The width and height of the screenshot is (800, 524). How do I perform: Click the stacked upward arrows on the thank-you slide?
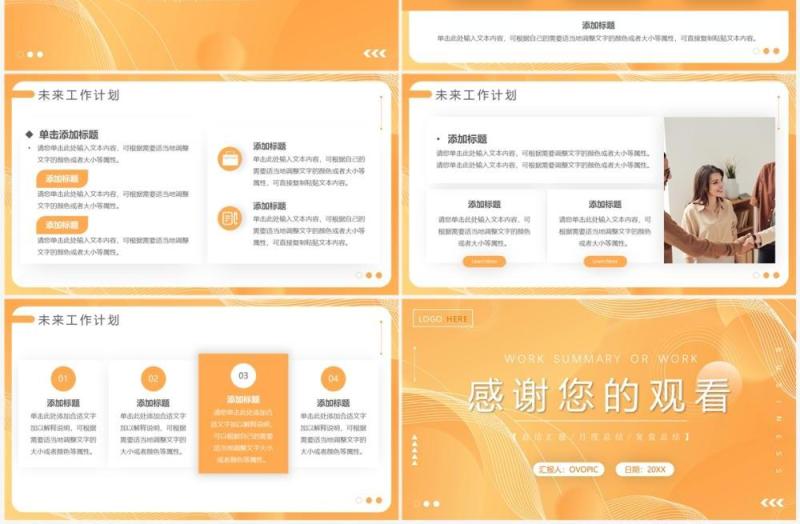click(x=415, y=450)
